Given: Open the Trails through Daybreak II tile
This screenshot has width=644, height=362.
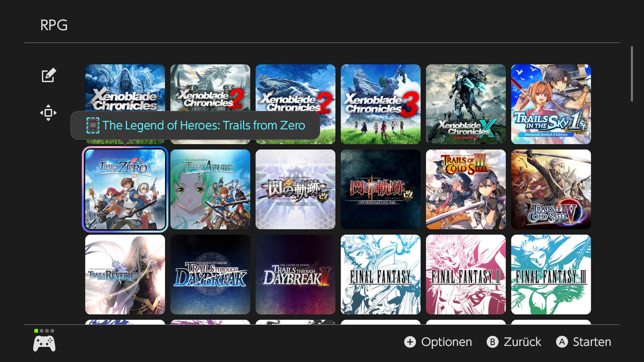Looking at the screenshot, I should click(x=295, y=275).
